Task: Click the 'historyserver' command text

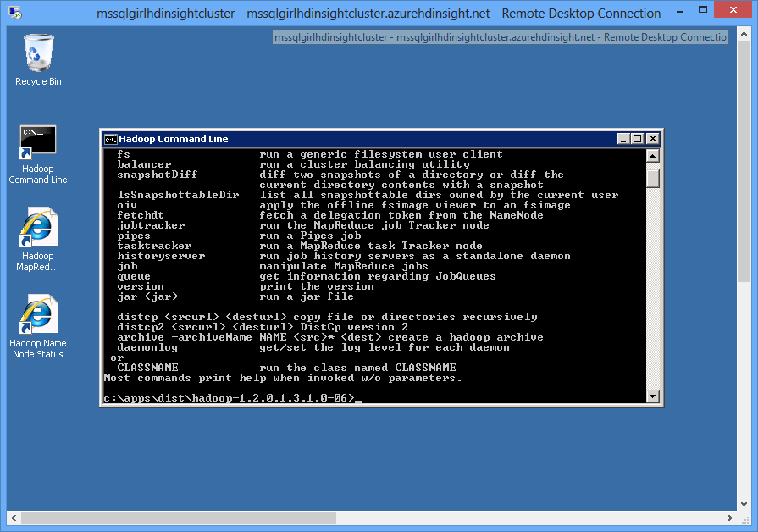Action: pyautogui.click(x=161, y=256)
